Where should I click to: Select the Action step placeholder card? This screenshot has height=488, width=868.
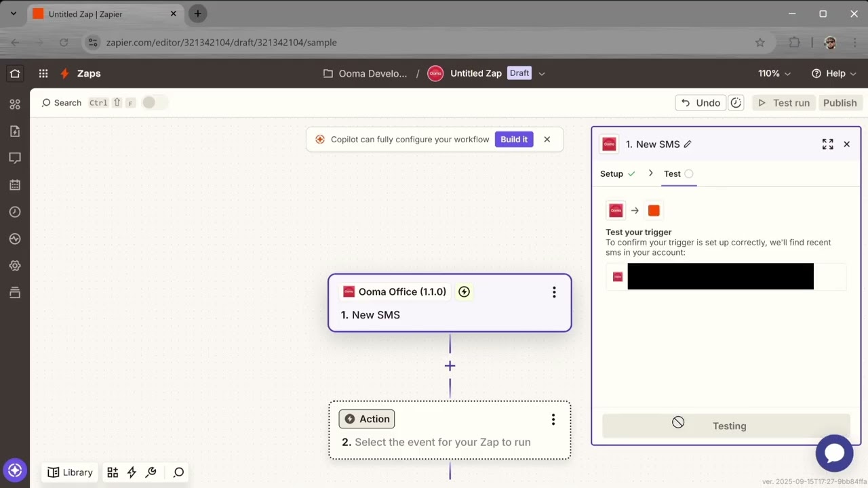coord(450,430)
